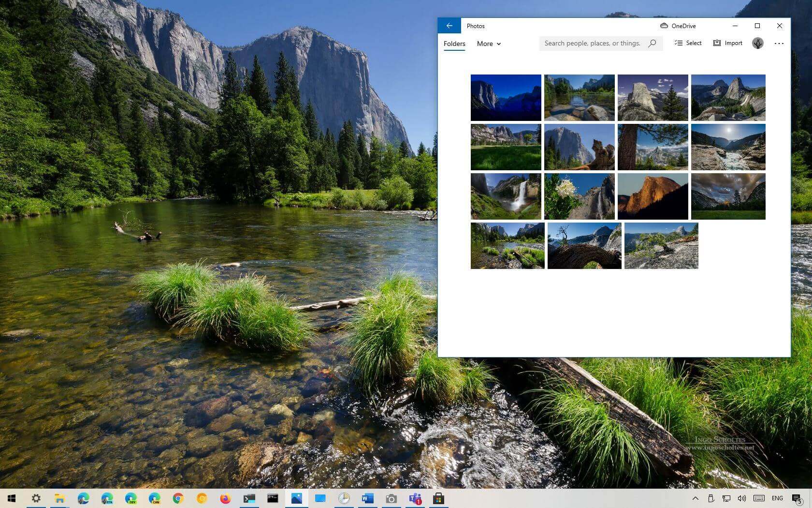
Task: Open Microsoft Teams from the taskbar
Action: point(415,498)
